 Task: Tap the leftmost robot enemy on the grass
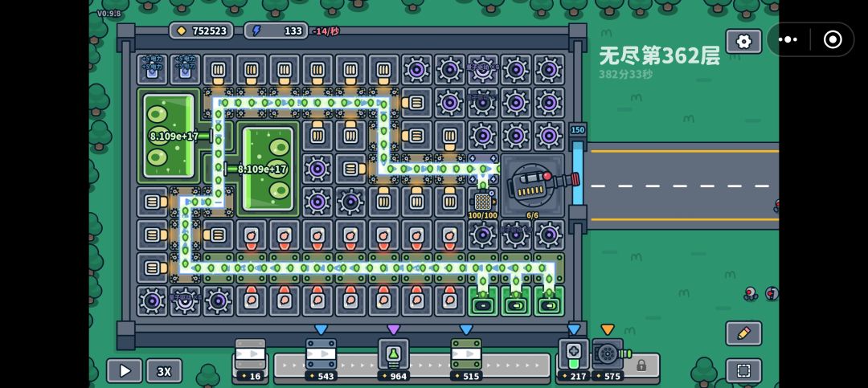750,293
